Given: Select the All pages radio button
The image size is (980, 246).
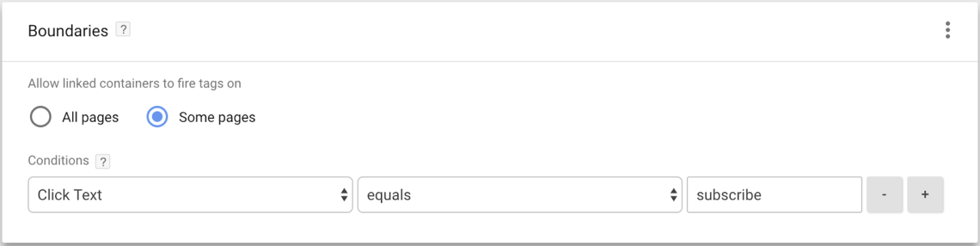Looking at the screenshot, I should click(x=40, y=117).
